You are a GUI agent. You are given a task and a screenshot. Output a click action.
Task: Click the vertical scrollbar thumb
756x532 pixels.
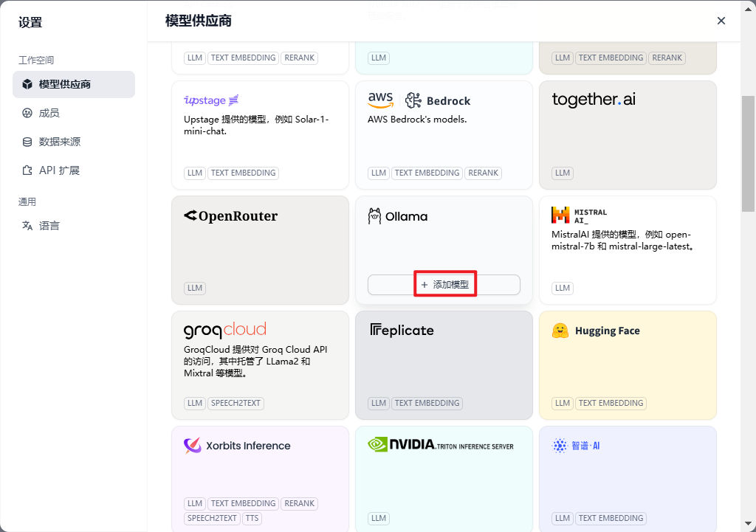(x=748, y=153)
